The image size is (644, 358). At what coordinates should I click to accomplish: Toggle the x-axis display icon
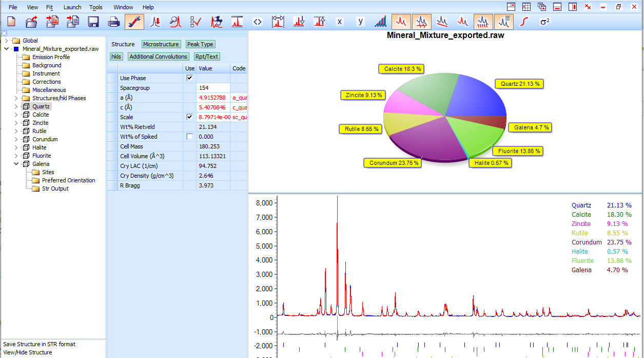point(341,22)
